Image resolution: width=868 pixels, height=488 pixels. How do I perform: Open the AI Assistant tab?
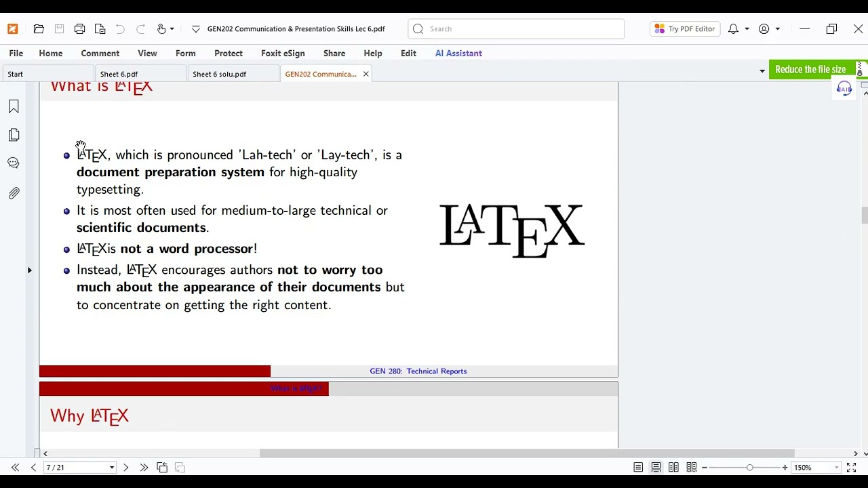[458, 54]
